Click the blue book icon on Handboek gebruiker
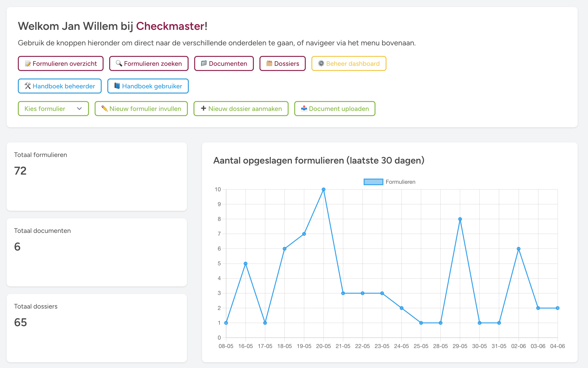 (x=117, y=86)
